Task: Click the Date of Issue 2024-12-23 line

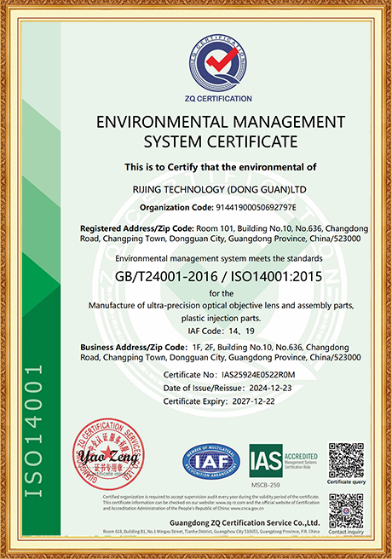Action: 228,388
